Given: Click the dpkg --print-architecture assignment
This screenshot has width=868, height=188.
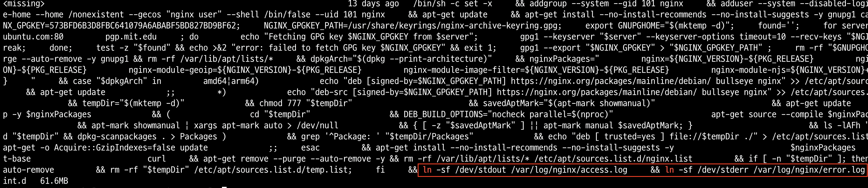Looking at the screenshot, I should (401, 59).
